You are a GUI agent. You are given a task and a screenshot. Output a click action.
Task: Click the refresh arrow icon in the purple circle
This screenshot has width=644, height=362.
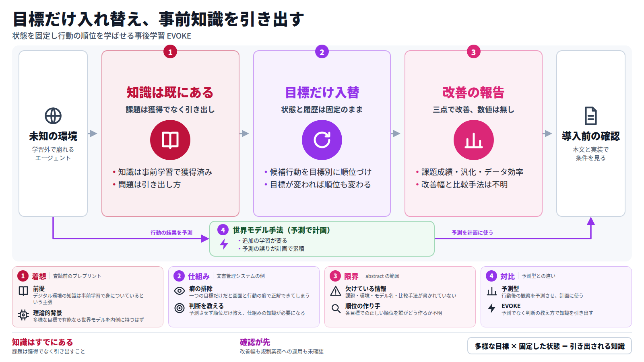pos(322,140)
